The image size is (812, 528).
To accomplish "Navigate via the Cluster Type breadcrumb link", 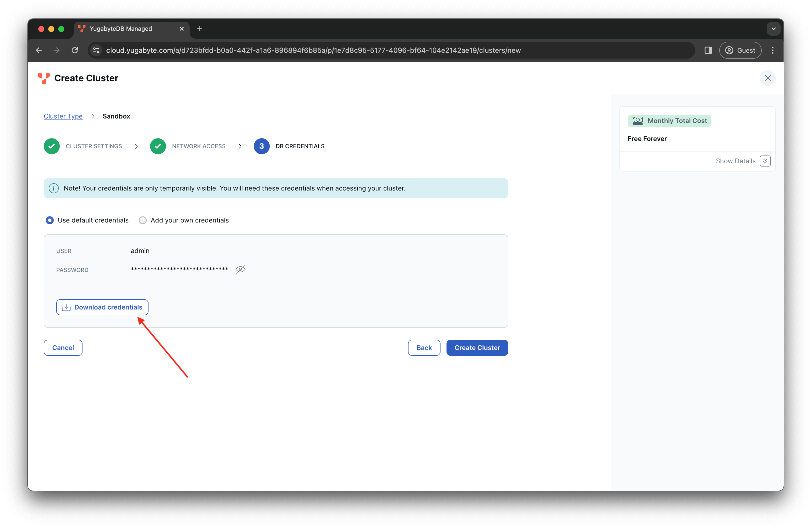I will click(63, 116).
